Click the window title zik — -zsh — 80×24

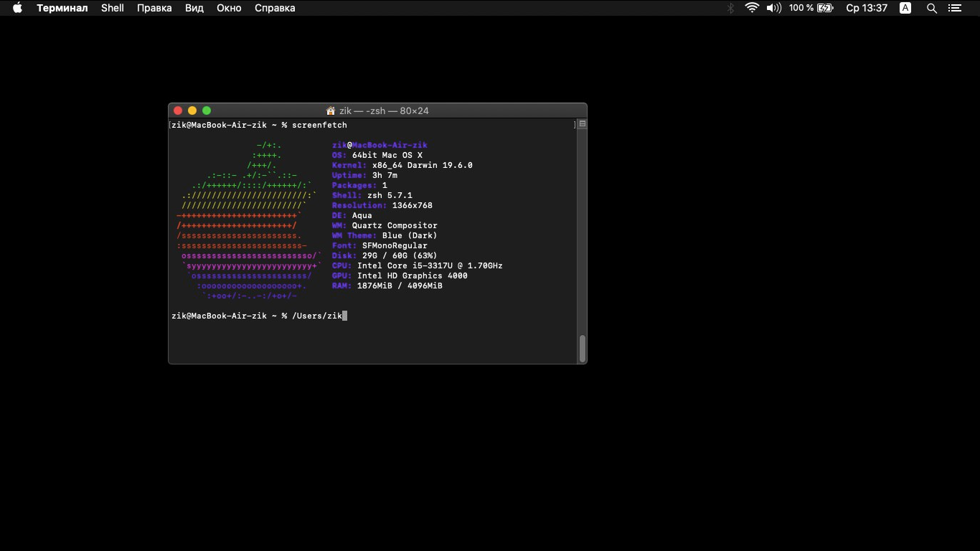(x=384, y=110)
